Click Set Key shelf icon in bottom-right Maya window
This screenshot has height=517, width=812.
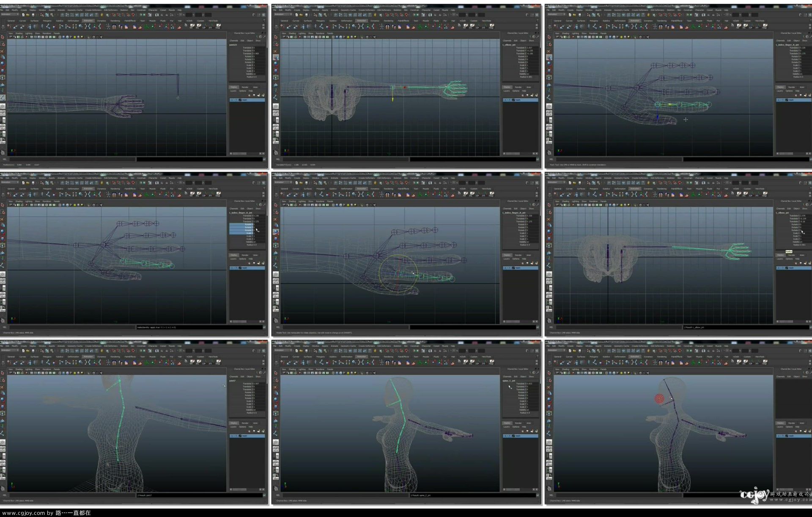point(556,362)
